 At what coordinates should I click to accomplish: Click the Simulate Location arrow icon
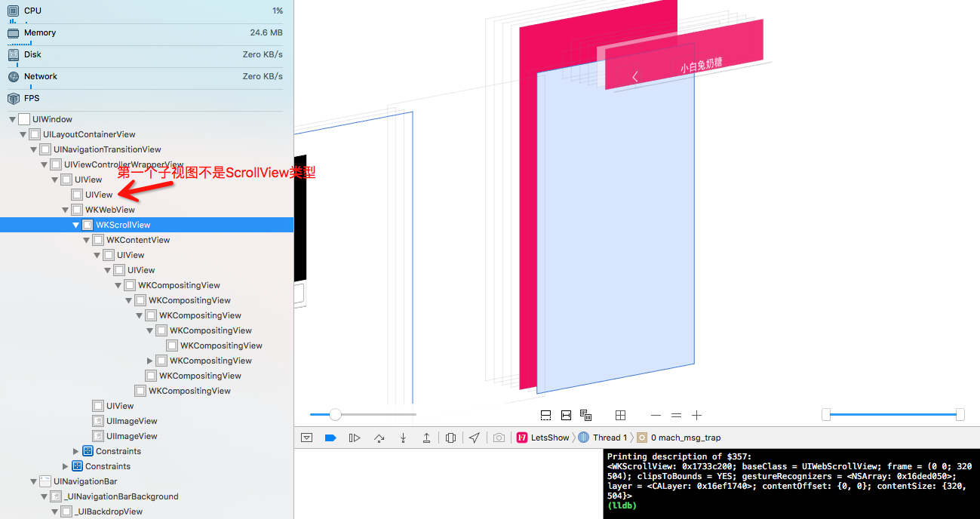pos(474,438)
